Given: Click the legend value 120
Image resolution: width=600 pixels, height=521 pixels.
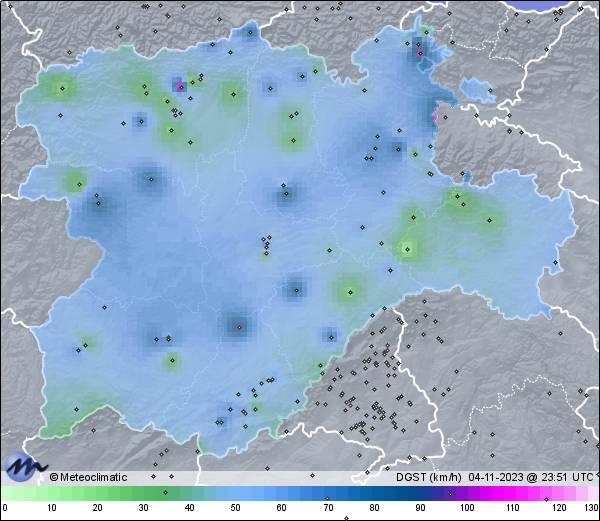Looking at the screenshot, I should point(559,508).
